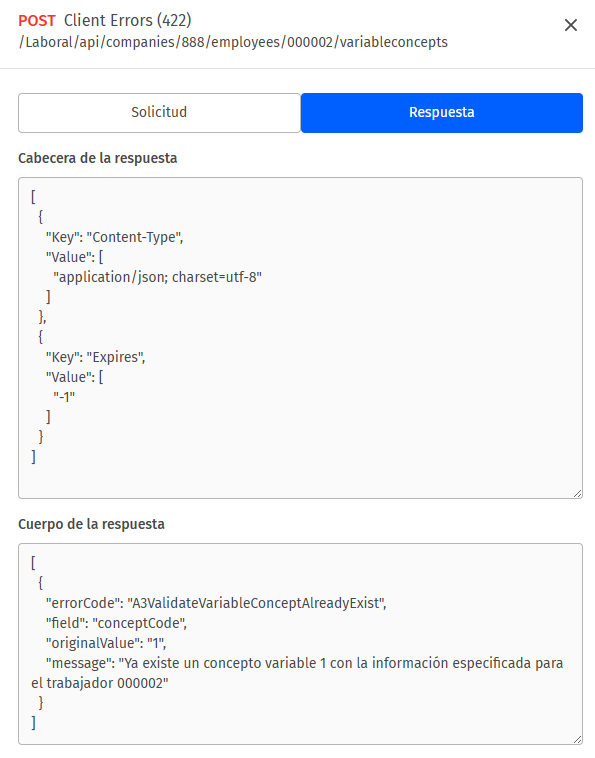
Task: Click the Cabecera de la respuesta heading
Action: (98, 159)
